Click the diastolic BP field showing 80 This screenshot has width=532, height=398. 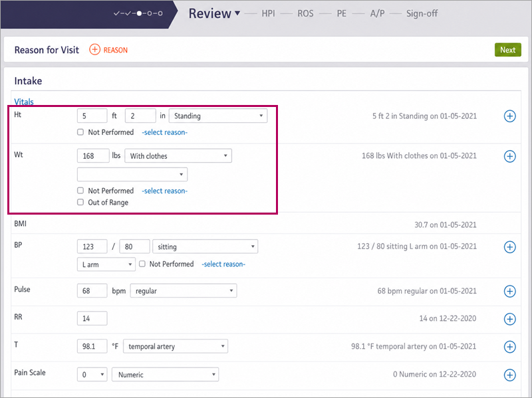pos(135,247)
